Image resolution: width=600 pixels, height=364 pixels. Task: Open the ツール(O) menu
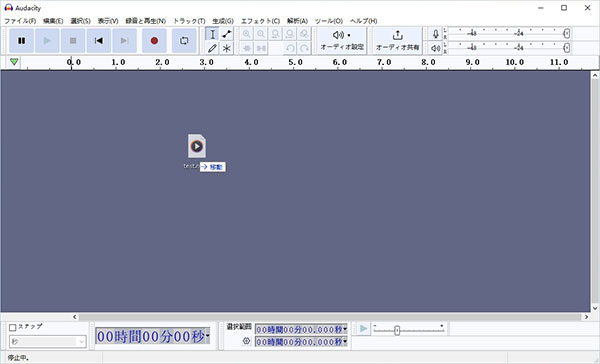coord(329,21)
